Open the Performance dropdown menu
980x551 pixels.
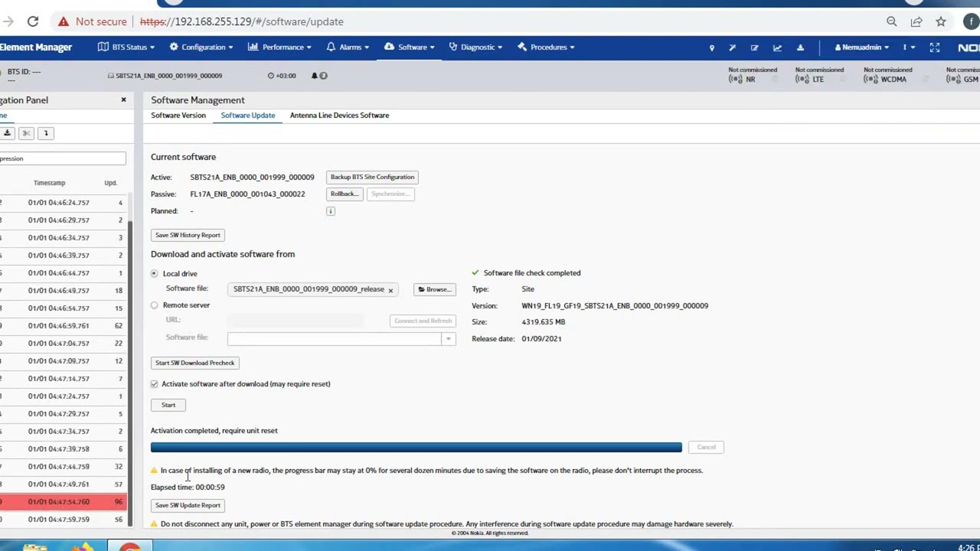tap(279, 47)
